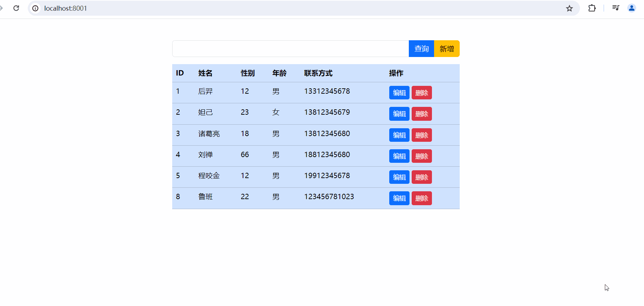Click the value 18 in 诸葛亮's row
The height and width of the screenshot is (306, 644).
point(245,134)
